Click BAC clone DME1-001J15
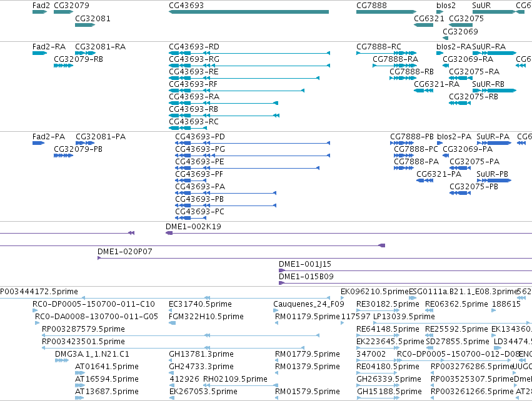Screen dimensions: 532x401 [x=406, y=270]
